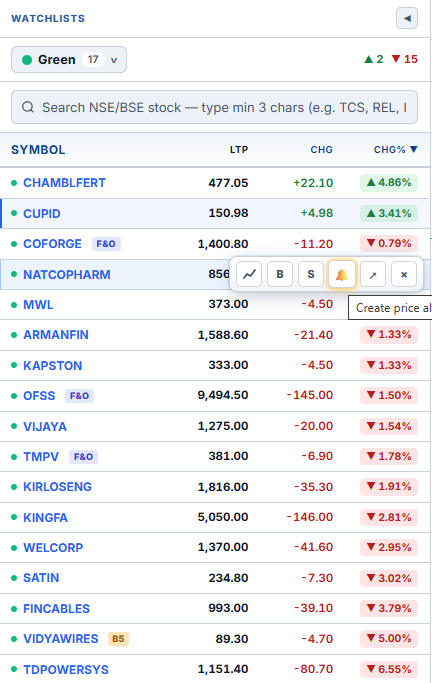Focus the NSE/BSE stock search field
Screen dimensions: 432x683
click(x=214, y=107)
